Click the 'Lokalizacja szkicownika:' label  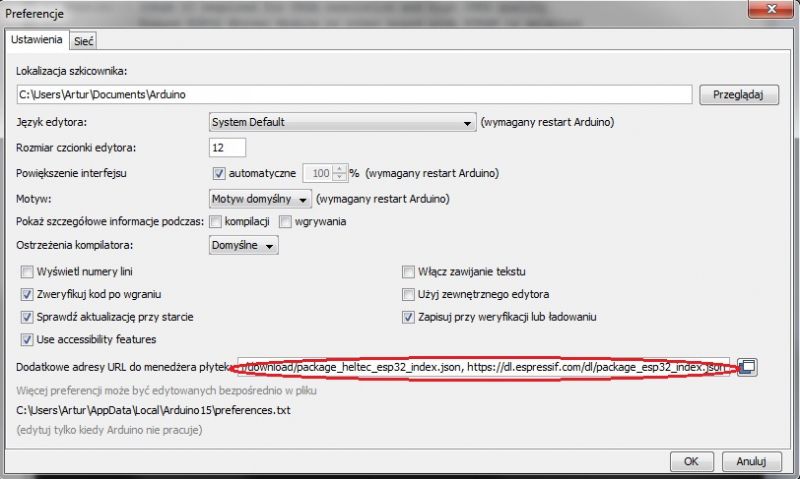[x=71, y=71]
